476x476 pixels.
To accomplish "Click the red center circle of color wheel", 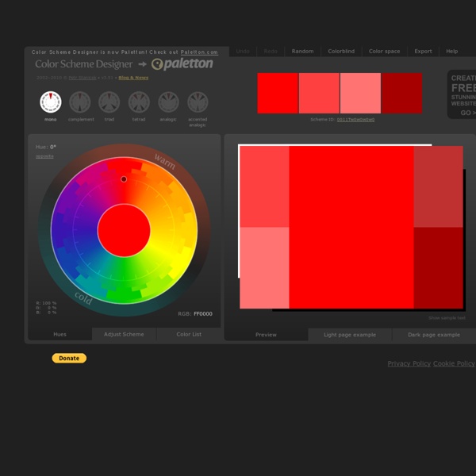I will (x=124, y=230).
